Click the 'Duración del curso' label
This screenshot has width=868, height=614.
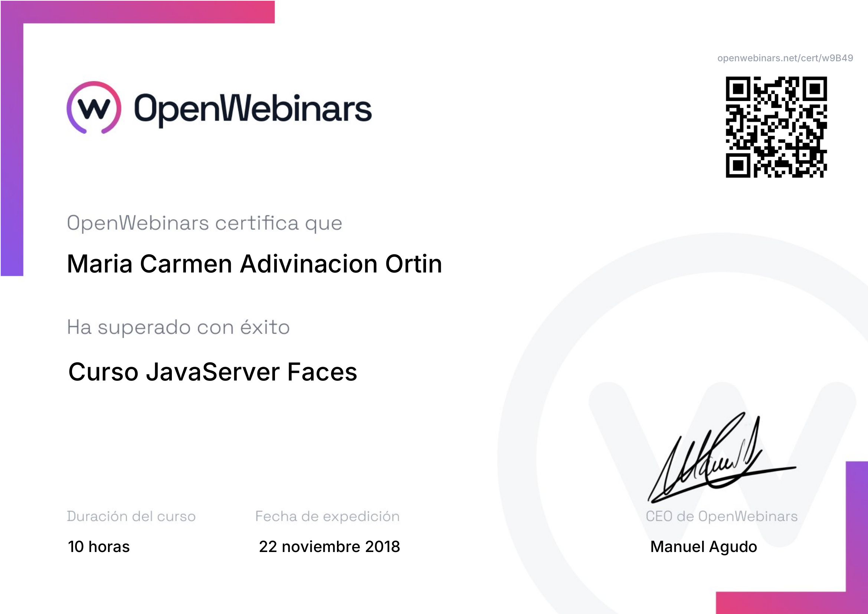click(x=131, y=516)
